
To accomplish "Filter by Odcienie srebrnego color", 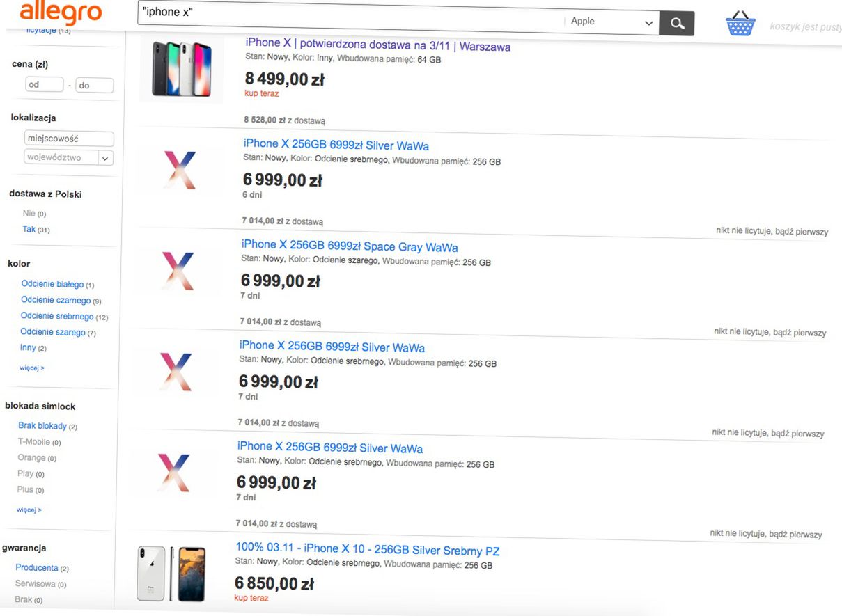I will [57, 317].
